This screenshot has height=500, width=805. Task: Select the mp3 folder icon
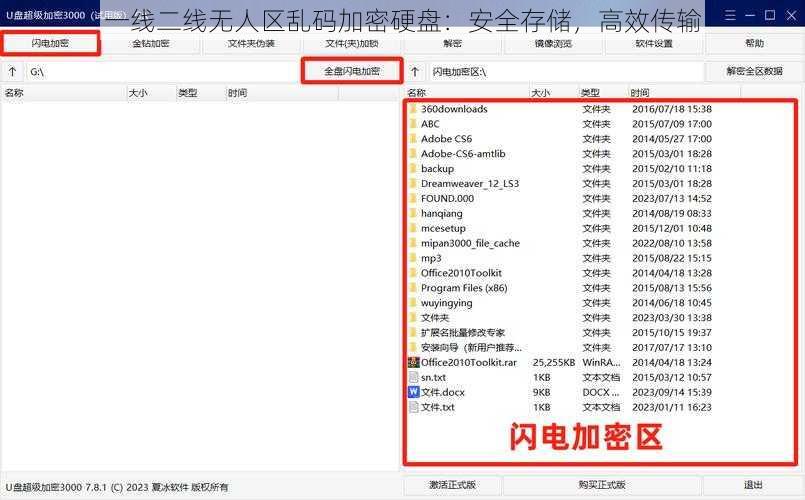(413, 258)
